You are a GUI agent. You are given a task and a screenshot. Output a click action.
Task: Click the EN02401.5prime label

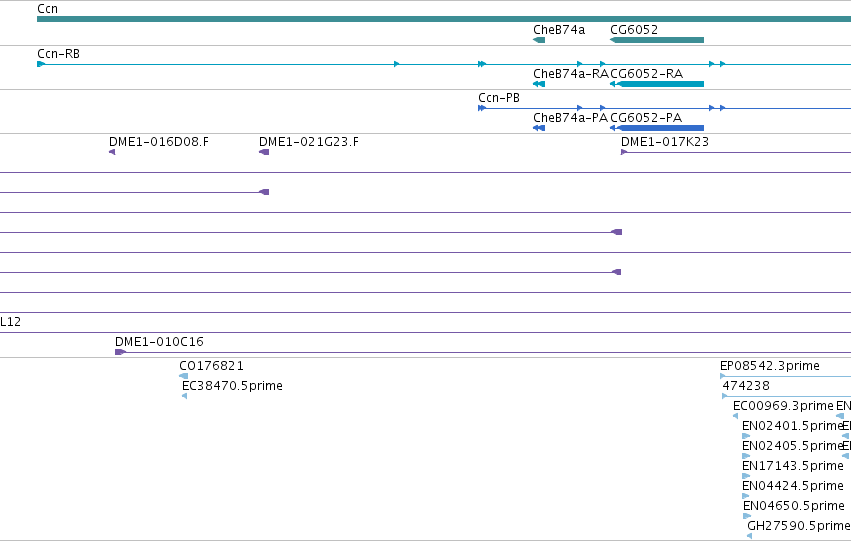pyautogui.click(x=792, y=426)
